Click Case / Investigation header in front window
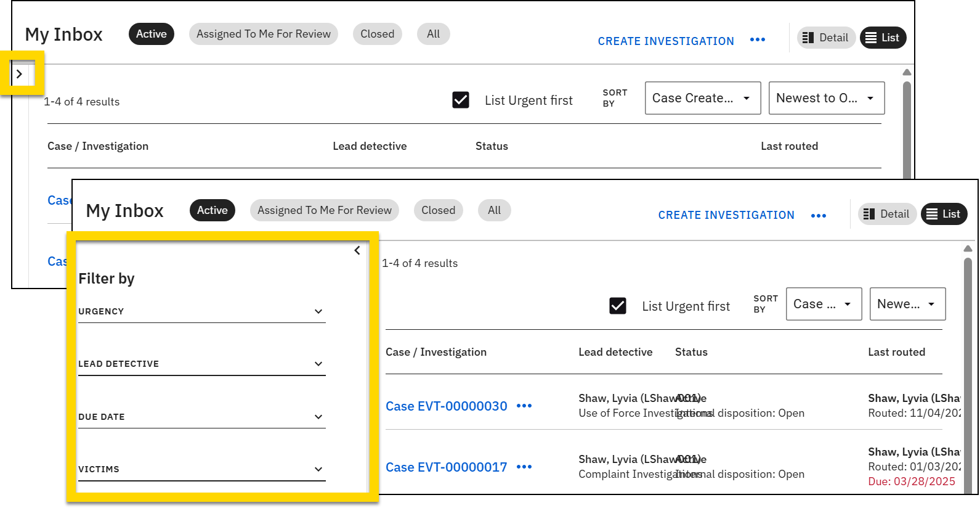The image size is (980, 508). point(436,352)
